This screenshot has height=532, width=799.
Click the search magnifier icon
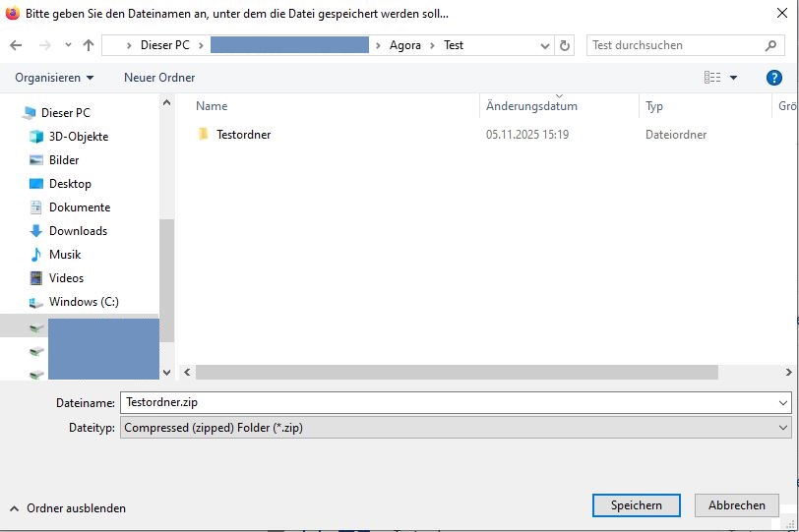pyautogui.click(x=771, y=45)
